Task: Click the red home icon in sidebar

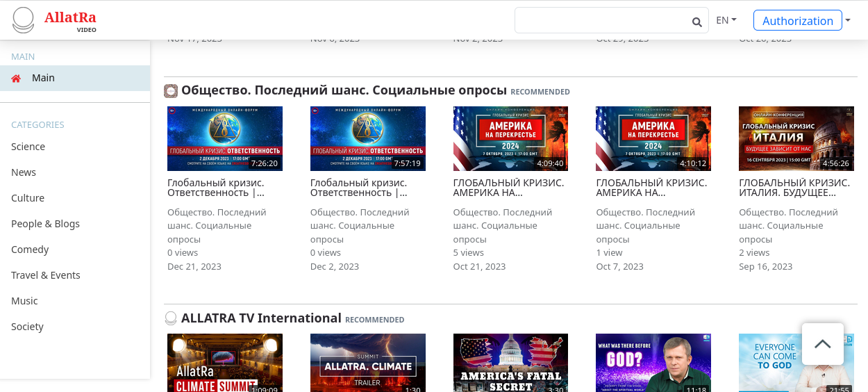Action: 16,79
